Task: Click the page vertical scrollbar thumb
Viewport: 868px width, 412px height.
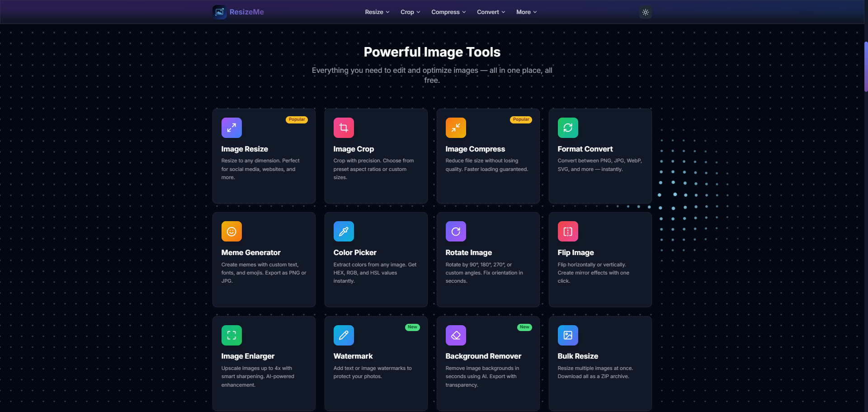Action: tap(866, 66)
